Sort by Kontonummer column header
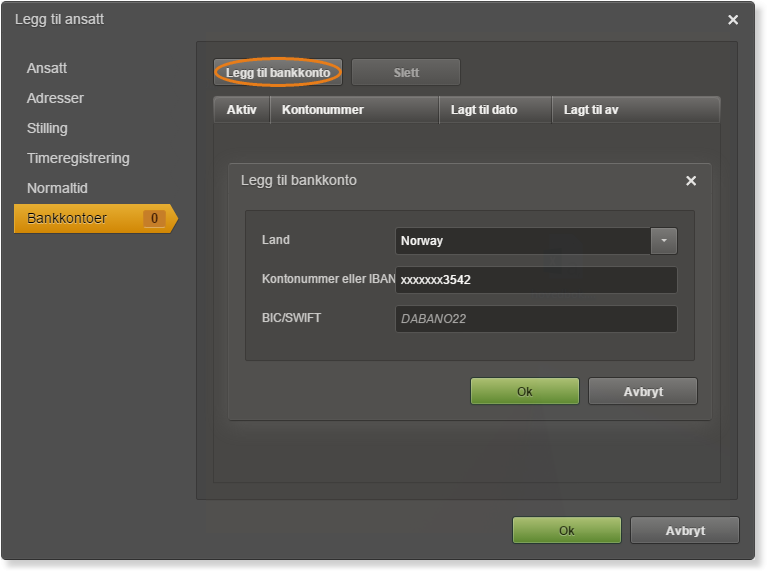768x573 pixels. pyautogui.click(x=354, y=110)
